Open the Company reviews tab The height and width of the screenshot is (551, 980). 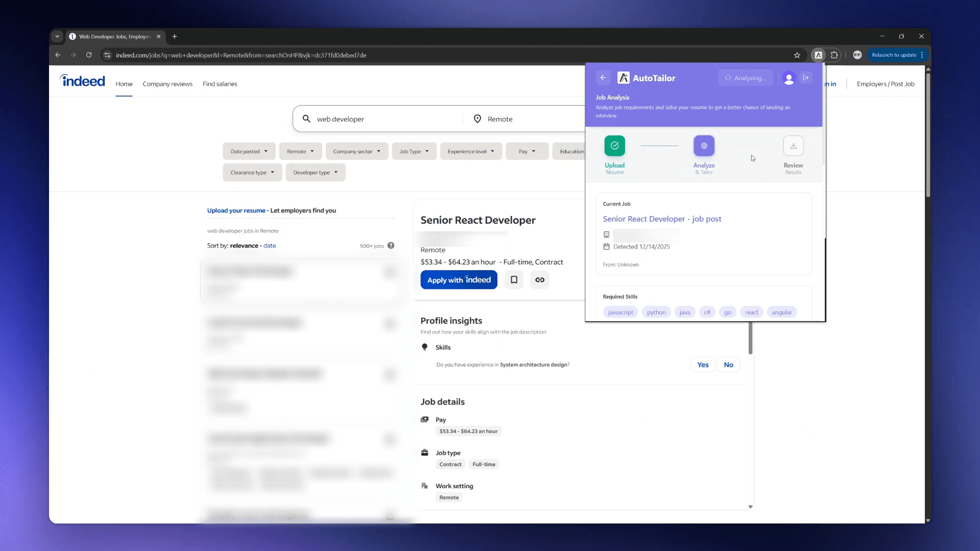[168, 84]
